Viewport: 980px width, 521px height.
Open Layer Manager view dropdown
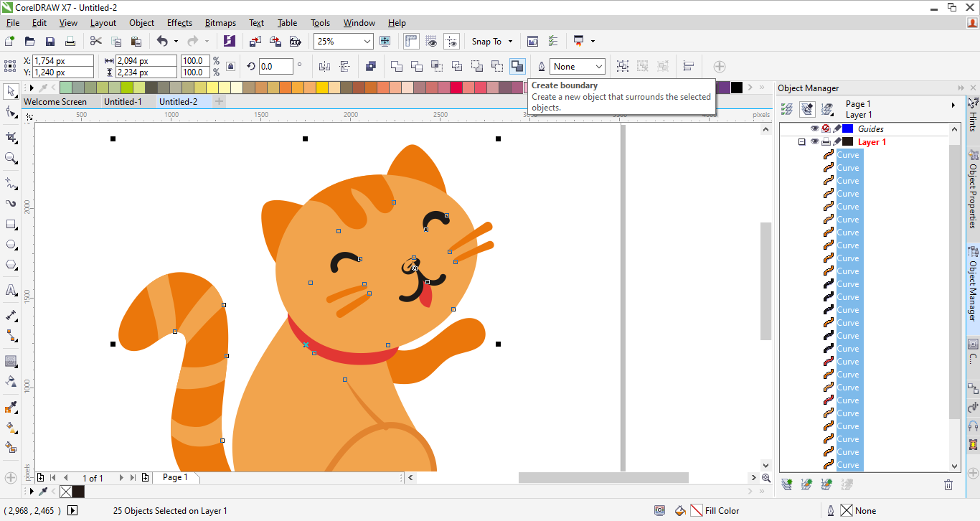pos(827,109)
